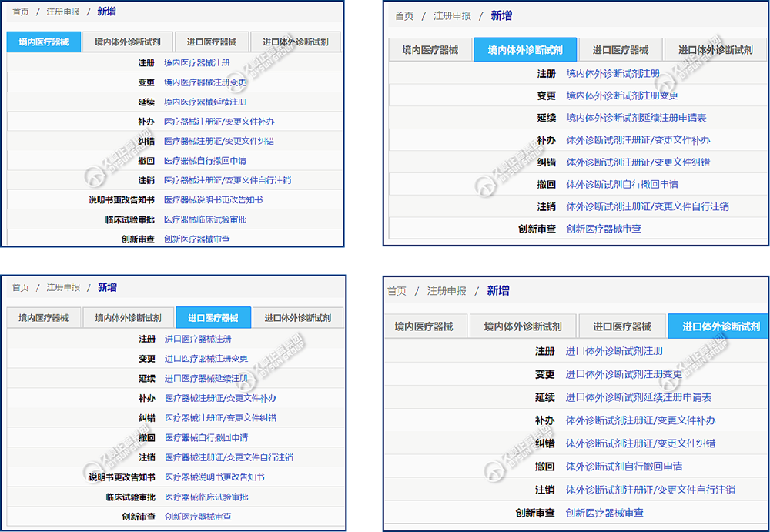Click 注册申报 breadcrumb in the 境内体外诊断试剂 panel
This screenshot has height=532, width=770.
pyautogui.click(x=451, y=16)
